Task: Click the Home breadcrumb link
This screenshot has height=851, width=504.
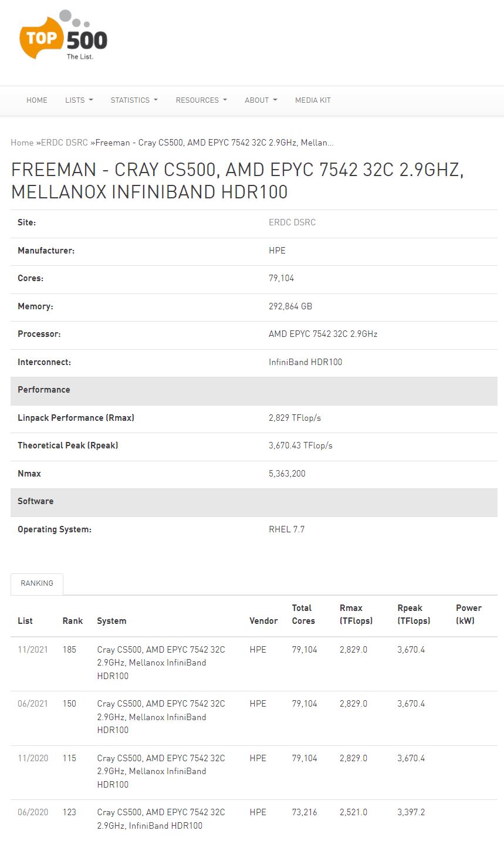Action: (x=22, y=143)
